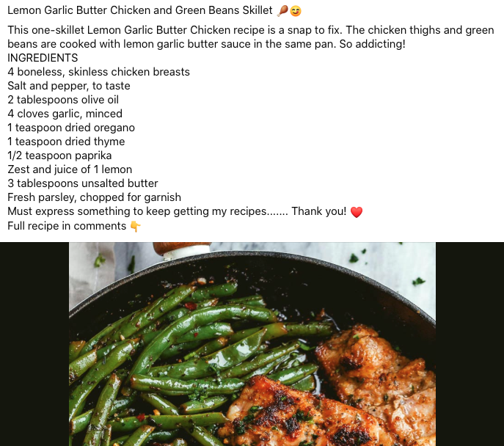
Task: Click the chicken drumstick emoji in title
Action: 282,11
